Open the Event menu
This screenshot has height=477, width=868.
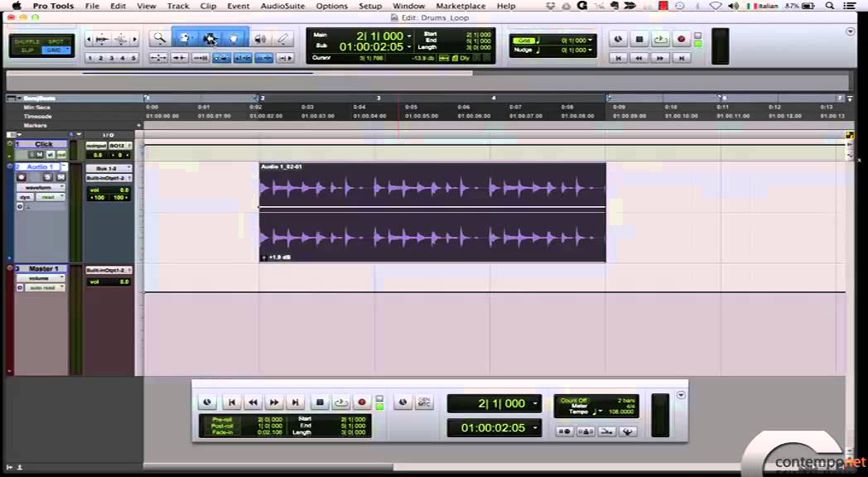(x=238, y=6)
